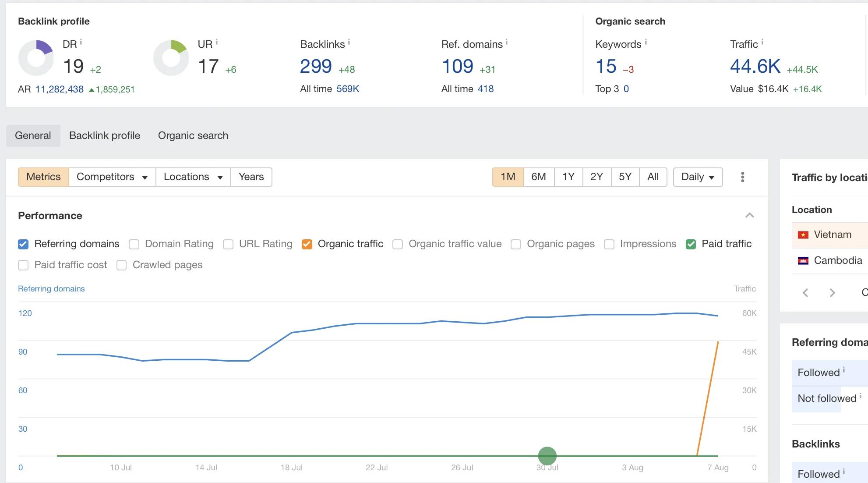
Task: Open the Competitors dropdown
Action: tap(112, 177)
